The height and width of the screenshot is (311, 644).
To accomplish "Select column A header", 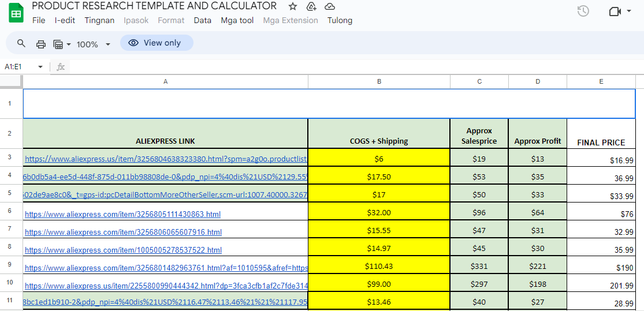I will (x=166, y=82).
